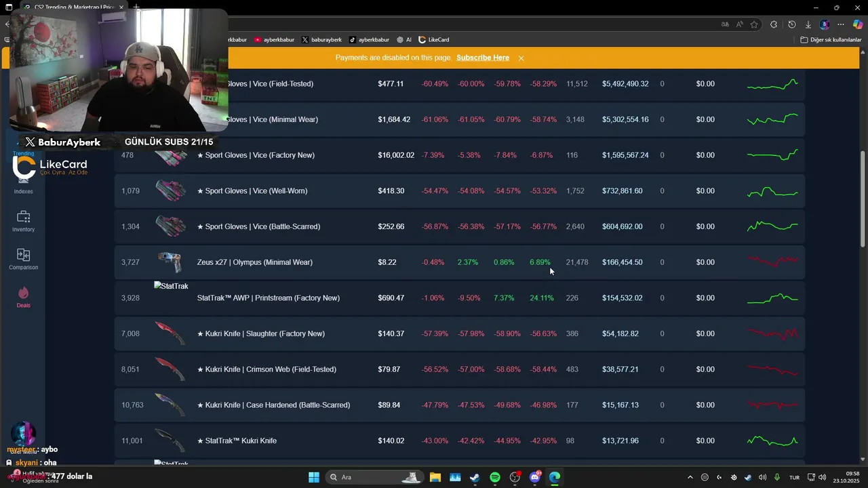The image size is (868, 488).
Task: Click Kukri Knife Case Hardened thumbnail
Action: point(170,405)
